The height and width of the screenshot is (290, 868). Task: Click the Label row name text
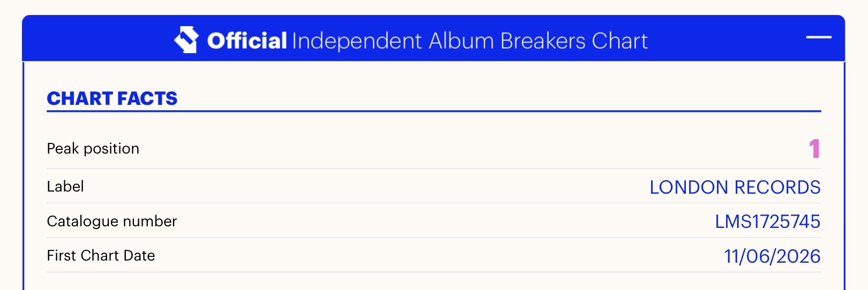coord(65,186)
